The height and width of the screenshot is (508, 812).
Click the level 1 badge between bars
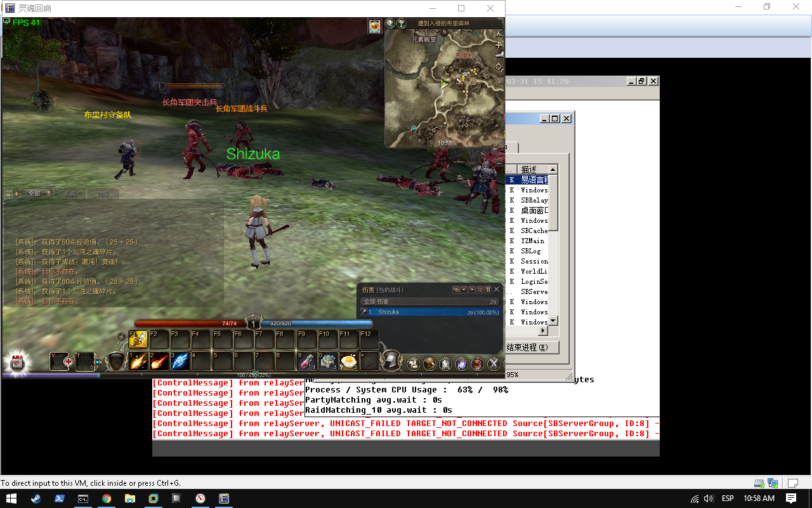pos(253,323)
